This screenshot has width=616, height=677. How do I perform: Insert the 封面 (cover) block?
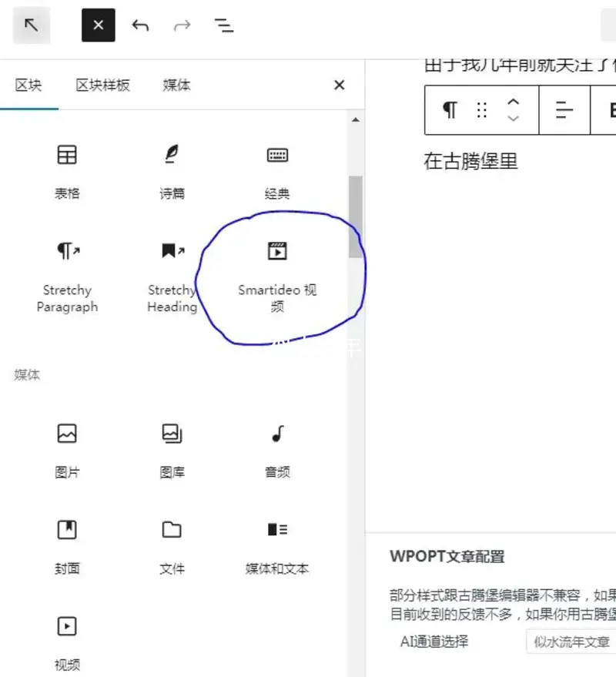[67, 545]
